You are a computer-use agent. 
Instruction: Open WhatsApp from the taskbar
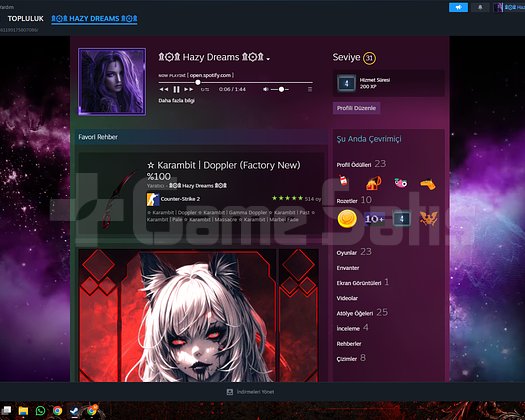click(40, 411)
